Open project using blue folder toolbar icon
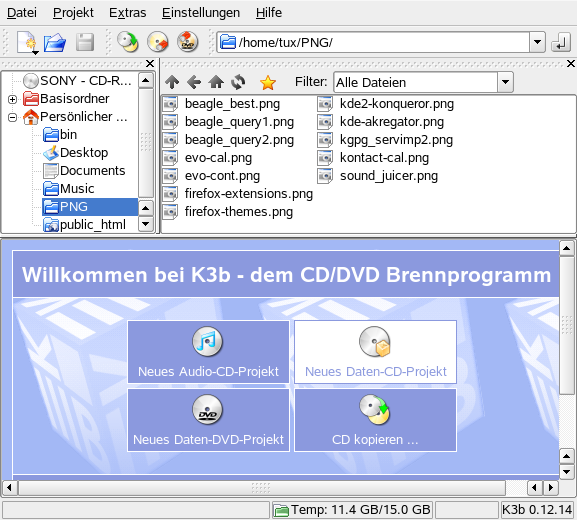Screen dimensions: 577x520 (x=55, y=42)
